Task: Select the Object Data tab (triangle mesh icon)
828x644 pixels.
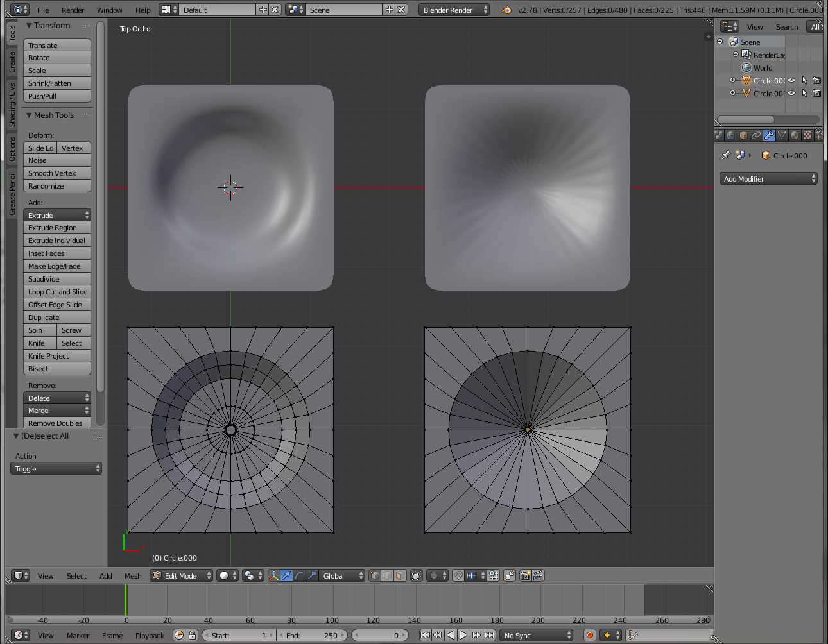Action: 781,135
